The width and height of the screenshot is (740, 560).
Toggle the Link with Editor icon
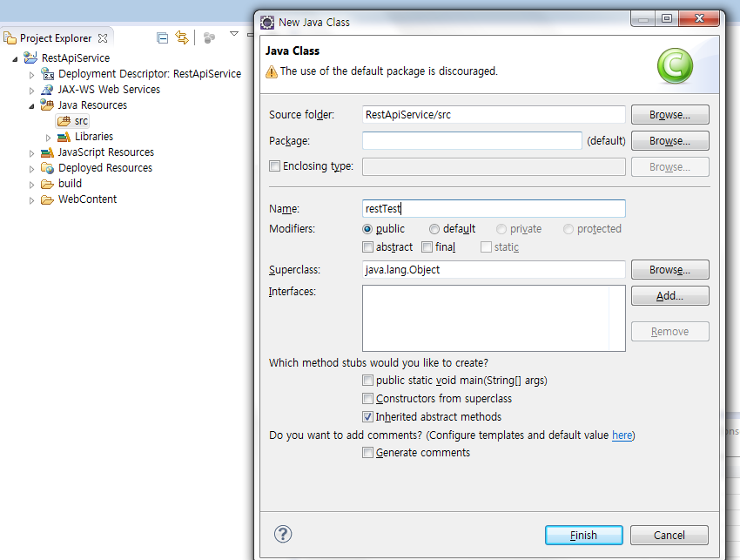pyautogui.click(x=182, y=37)
